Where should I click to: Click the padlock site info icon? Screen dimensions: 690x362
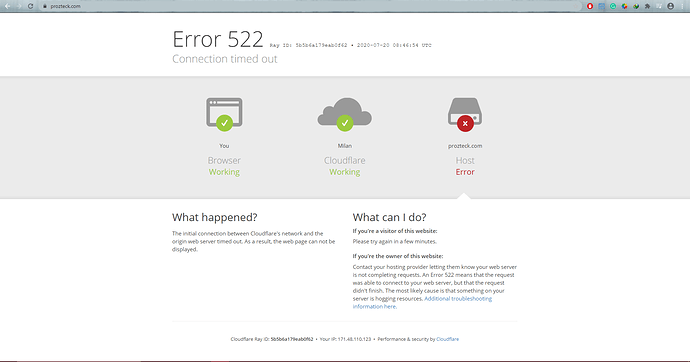tap(44, 6)
